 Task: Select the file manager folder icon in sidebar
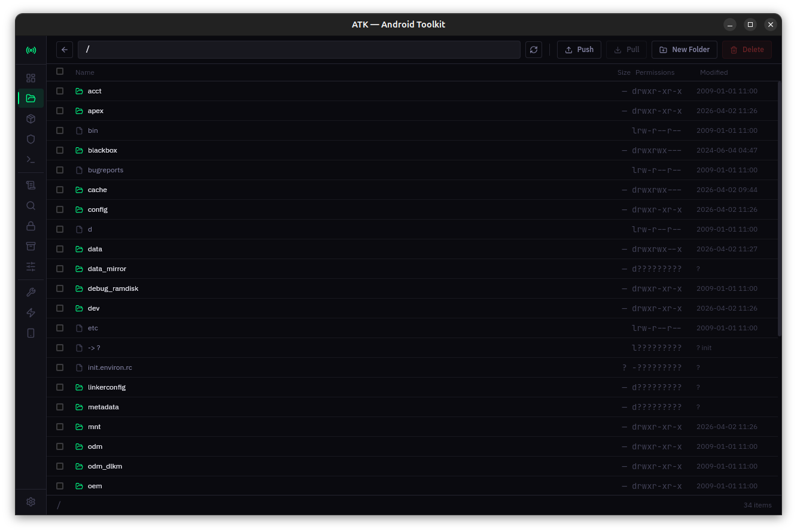tap(31, 98)
